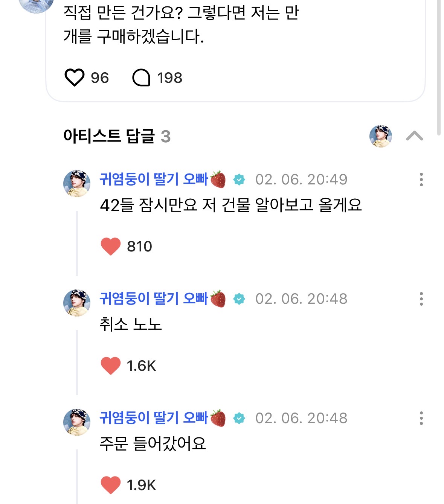Tap artist name on the 20:49 reply
The width and height of the screenshot is (444, 504).
(154, 180)
